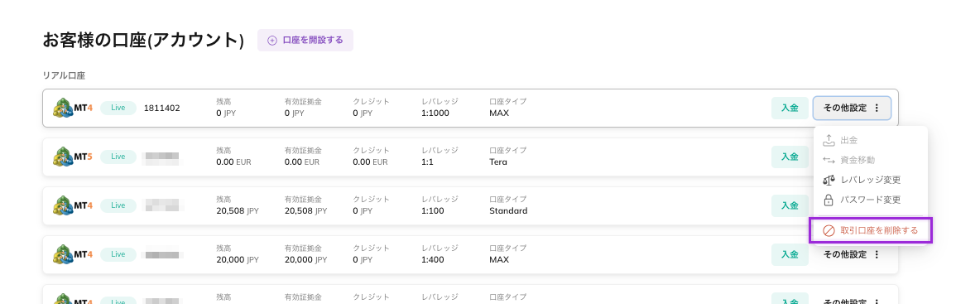Click 入金 on the 20,000 JPY MAX account

click(x=790, y=254)
